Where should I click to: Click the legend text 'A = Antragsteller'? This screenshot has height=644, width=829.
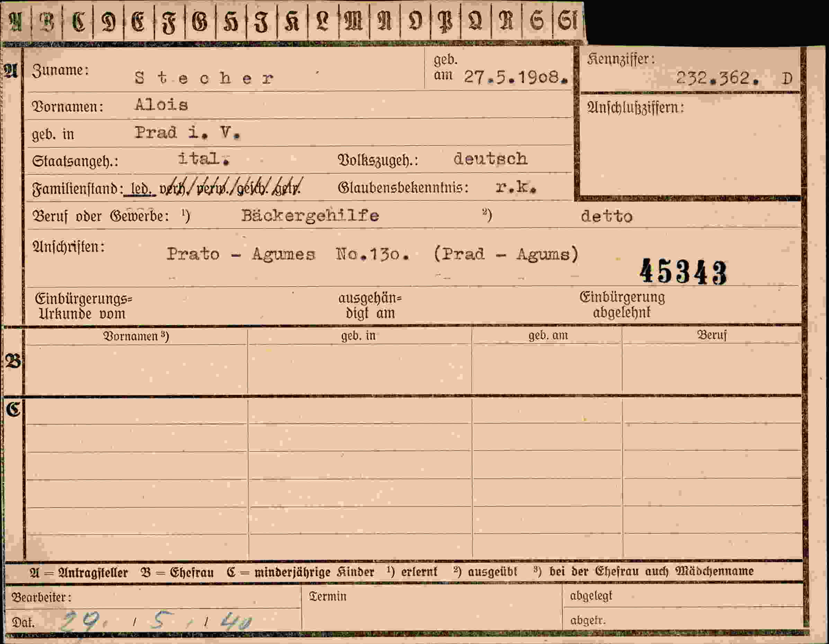(x=79, y=572)
